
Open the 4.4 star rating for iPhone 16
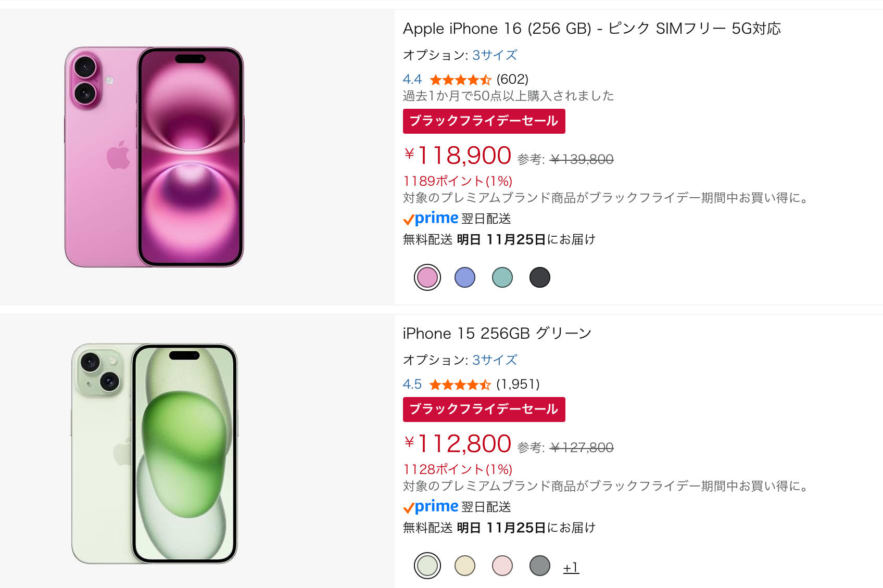[460, 80]
